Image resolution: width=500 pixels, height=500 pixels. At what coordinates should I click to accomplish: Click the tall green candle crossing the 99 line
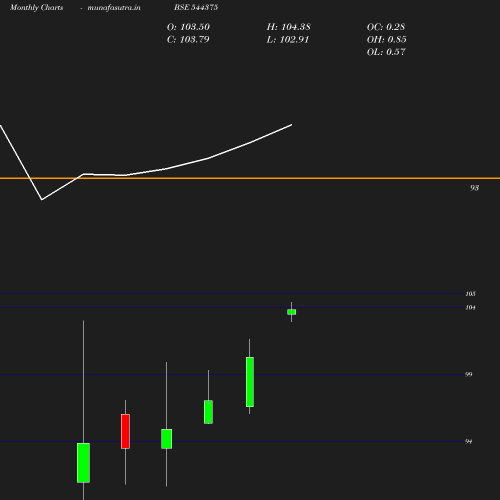click(x=250, y=382)
